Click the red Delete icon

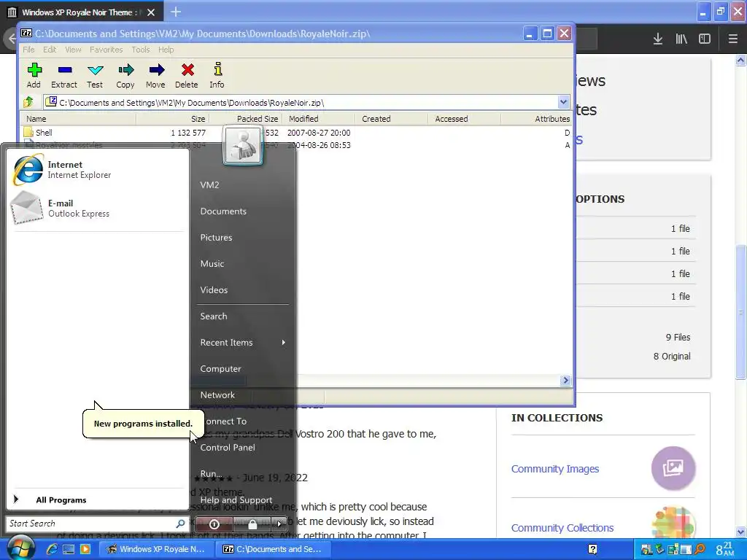[187, 75]
